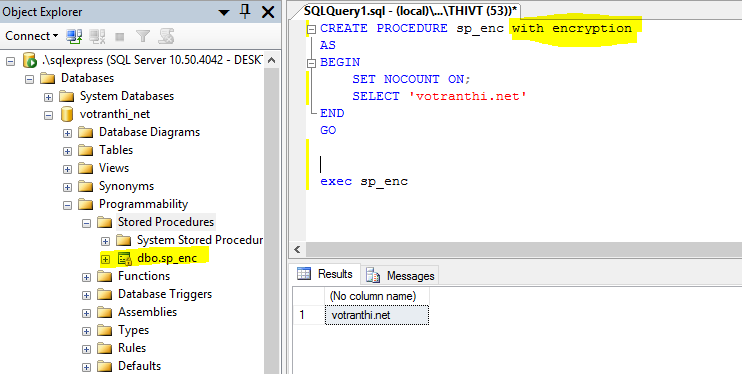This screenshot has height=374, width=742.
Task: Select row 1 header in results grid
Action: click(309, 315)
